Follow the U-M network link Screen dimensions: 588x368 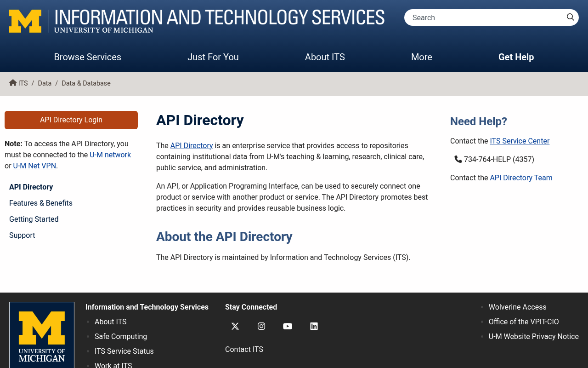tap(110, 155)
